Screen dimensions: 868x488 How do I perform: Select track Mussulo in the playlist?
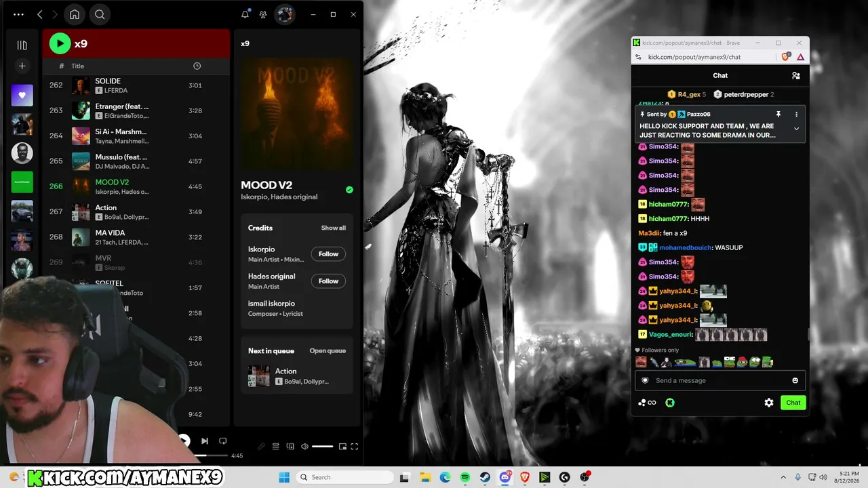pyautogui.click(x=136, y=161)
